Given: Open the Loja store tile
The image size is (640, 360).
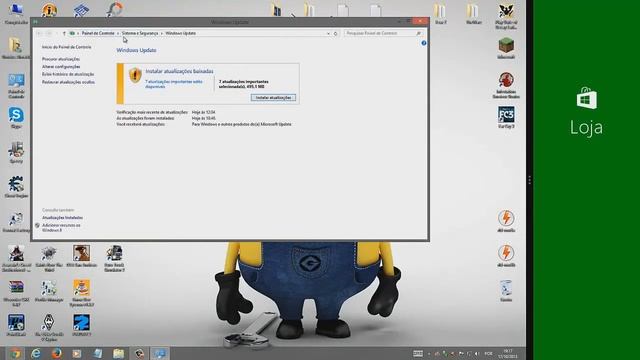Looking at the screenshot, I should tap(587, 111).
